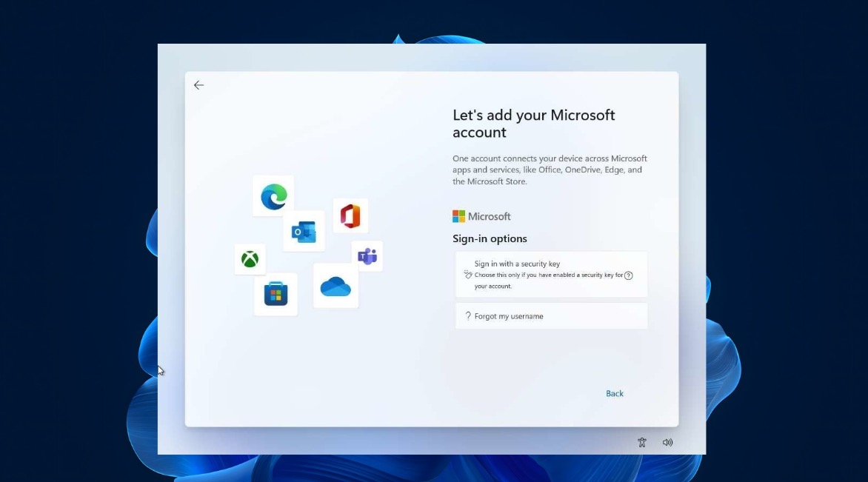Click the Let's add your Microsoft account heading
The height and width of the screenshot is (482, 868).
click(533, 124)
